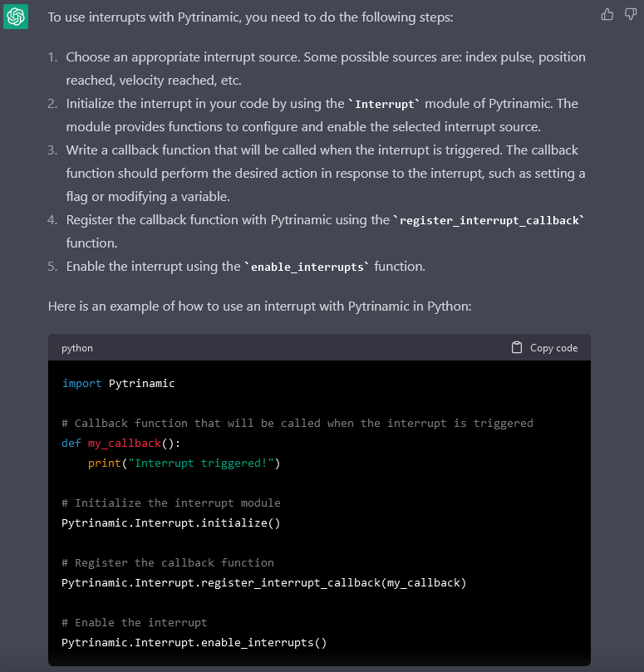The height and width of the screenshot is (672, 644).
Task: Click the python language label
Action: tap(77, 348)
